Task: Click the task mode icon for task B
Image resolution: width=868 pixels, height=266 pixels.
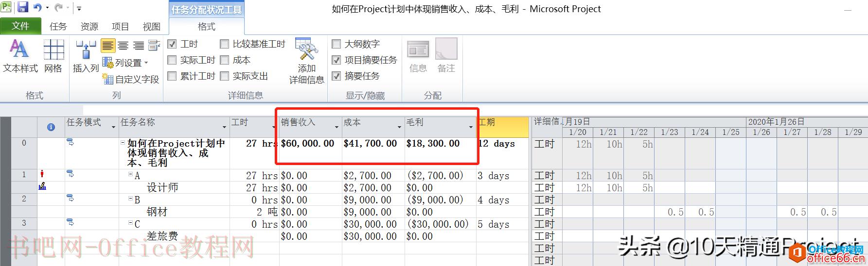Action: click(x=71, y=198)
